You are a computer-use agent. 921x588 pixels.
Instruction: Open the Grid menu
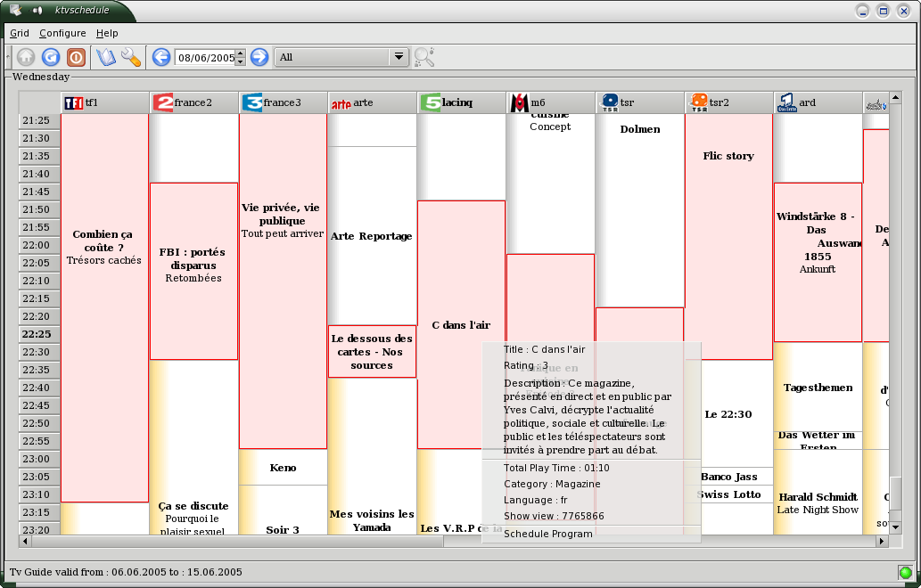[20, 34]
